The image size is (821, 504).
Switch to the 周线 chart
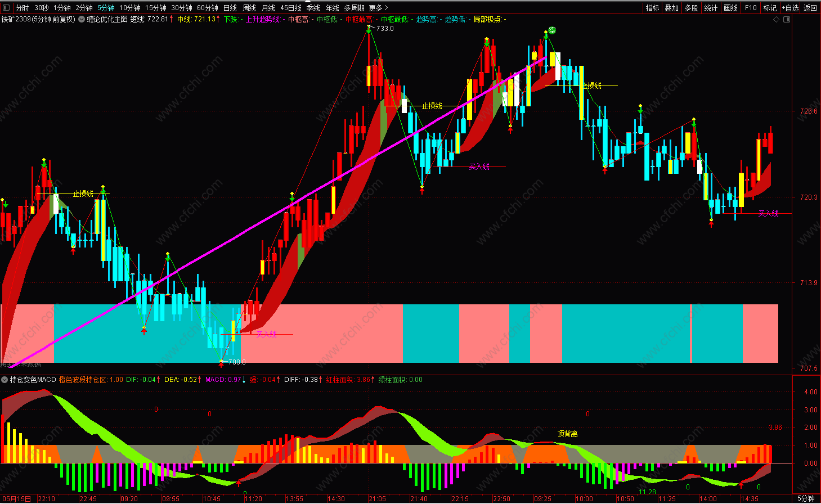[x=249, y=8]
